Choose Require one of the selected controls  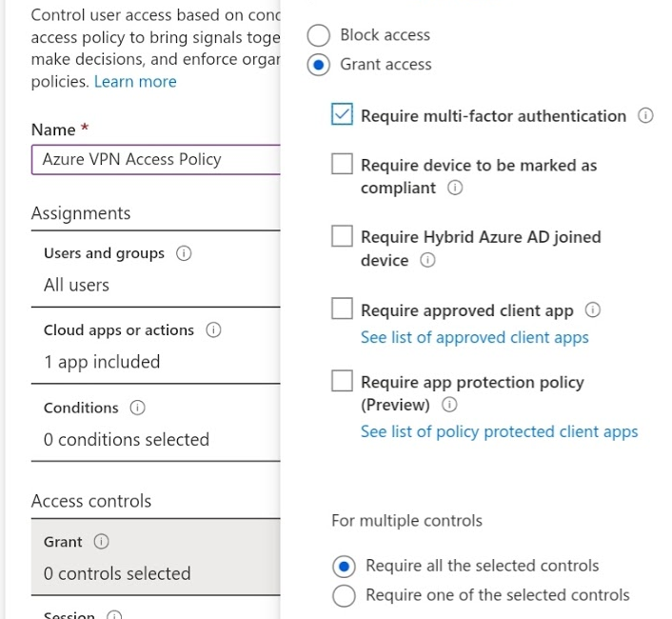tap(346, 595)
